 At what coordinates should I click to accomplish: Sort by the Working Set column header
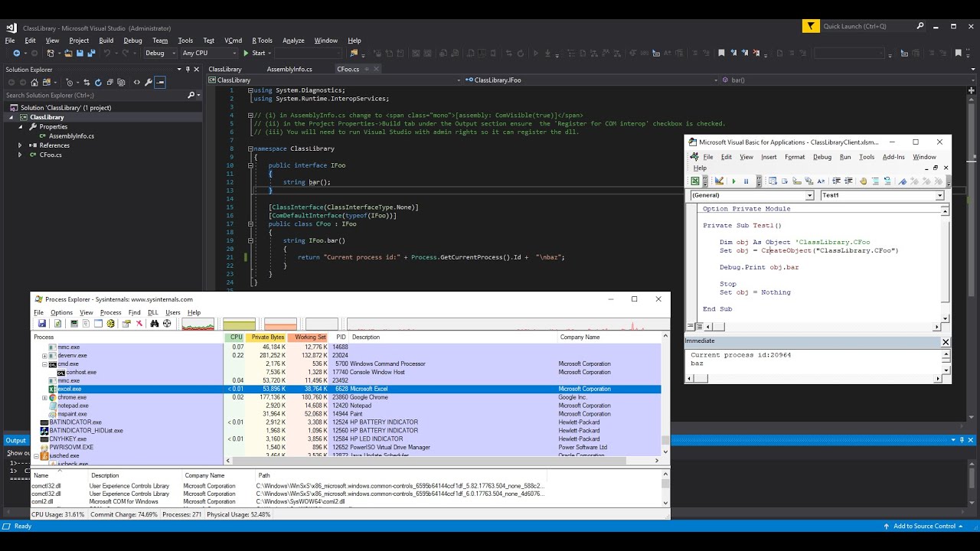tap(309, 337)
